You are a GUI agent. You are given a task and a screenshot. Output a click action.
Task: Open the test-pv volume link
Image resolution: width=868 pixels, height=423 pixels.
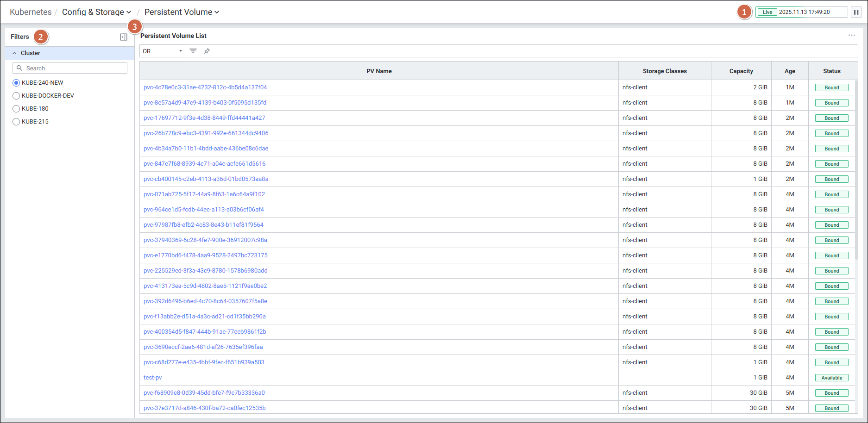(152, 378)
